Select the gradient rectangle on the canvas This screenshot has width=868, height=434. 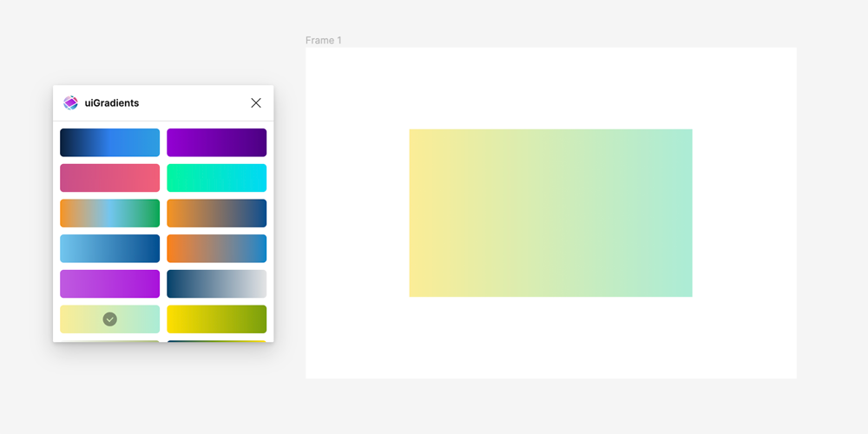[x=551, y=214]
